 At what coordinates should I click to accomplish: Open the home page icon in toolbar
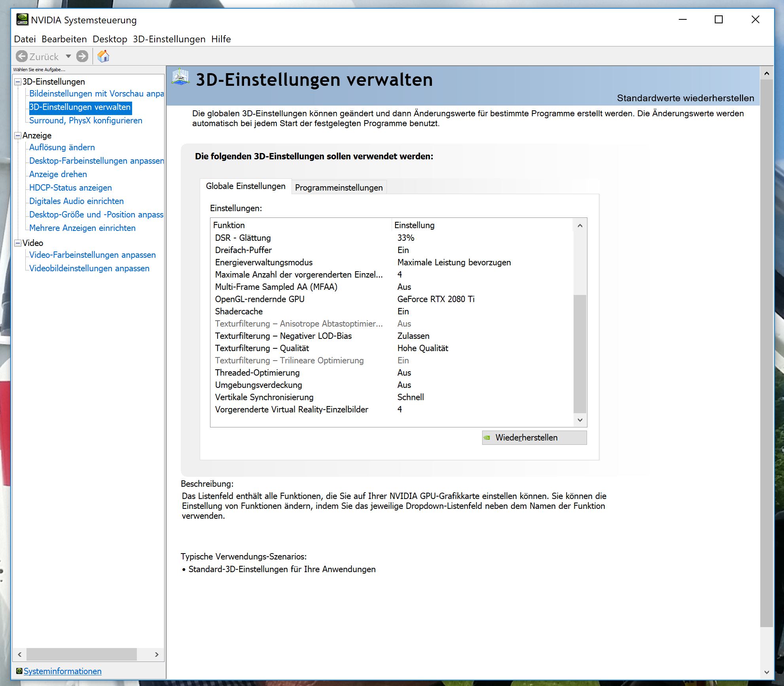pyautogui.click(x=103, y=56)
